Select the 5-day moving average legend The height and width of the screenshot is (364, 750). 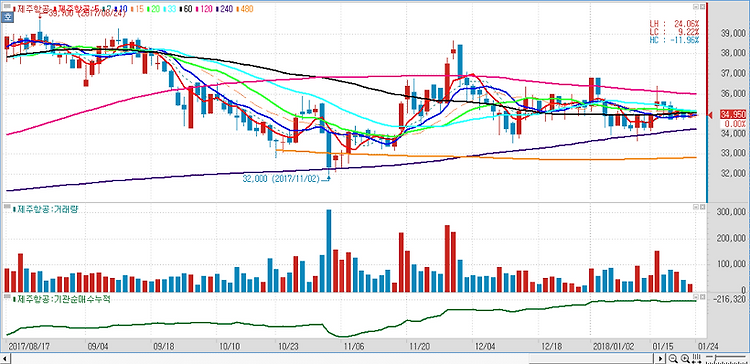pyautogui.click(x=77, y=9)
